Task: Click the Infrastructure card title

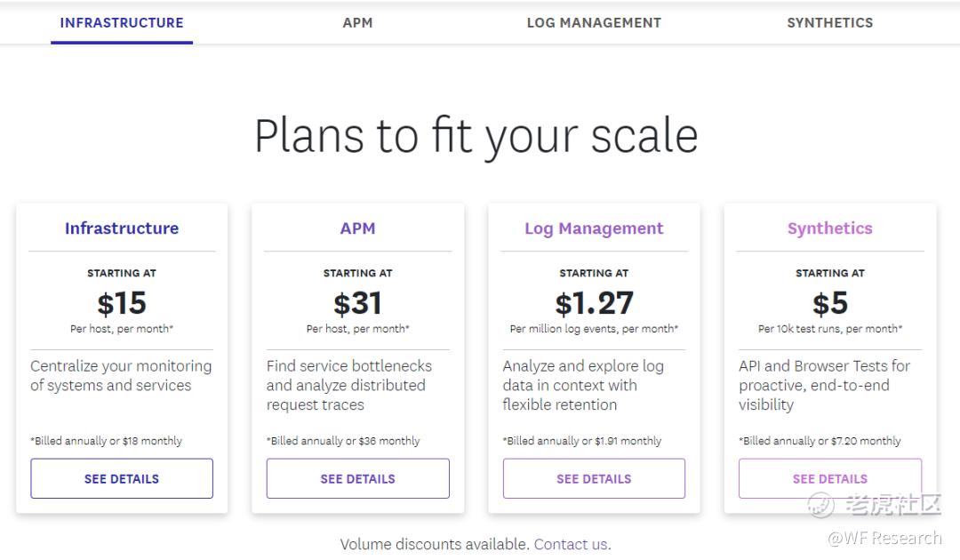Action: point(122,228)
